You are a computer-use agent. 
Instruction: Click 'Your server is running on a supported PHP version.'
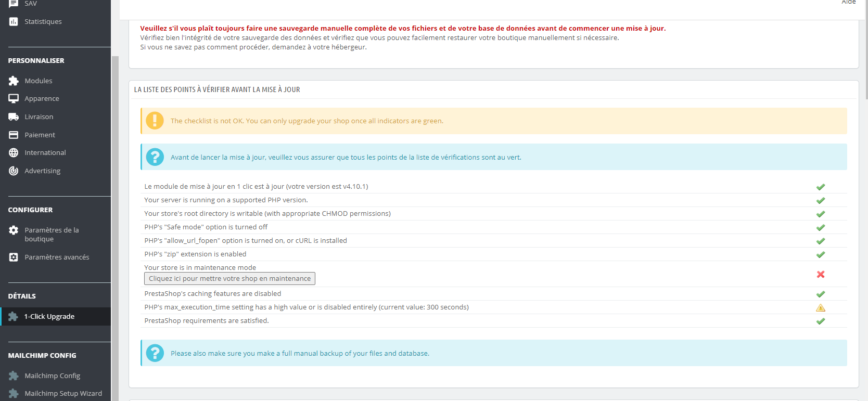click(x=226, y=200)
